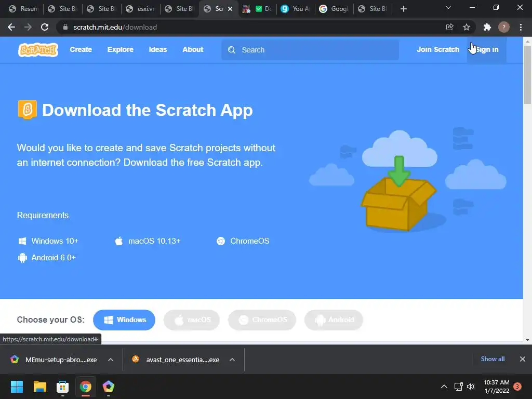Open File Explorer from taskbar

(x=39, y=387)
